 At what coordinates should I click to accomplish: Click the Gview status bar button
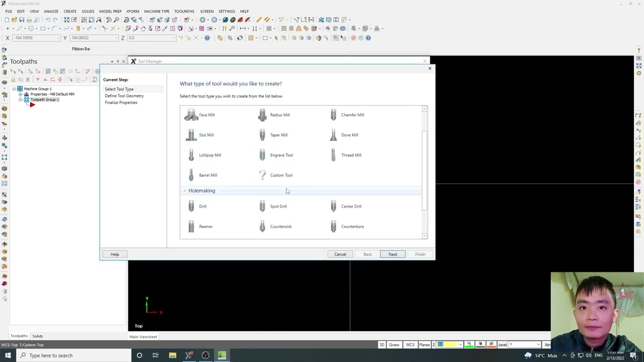coord(394,345)
